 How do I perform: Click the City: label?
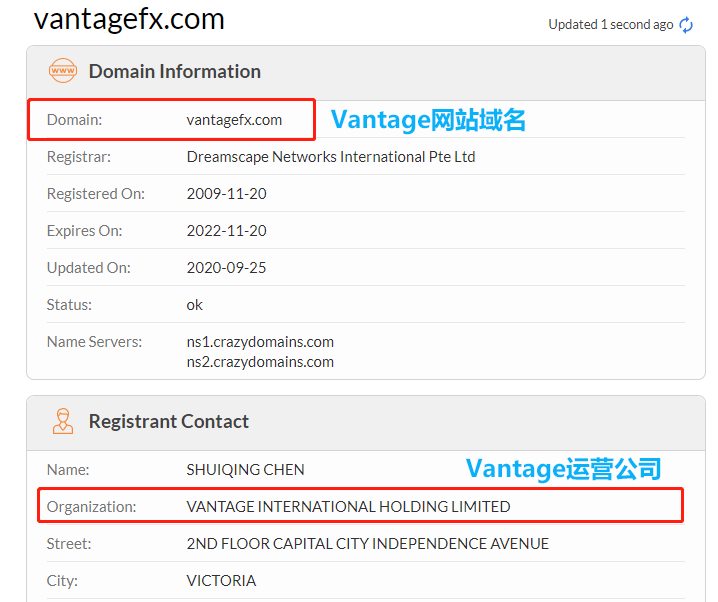click(62, 581)
